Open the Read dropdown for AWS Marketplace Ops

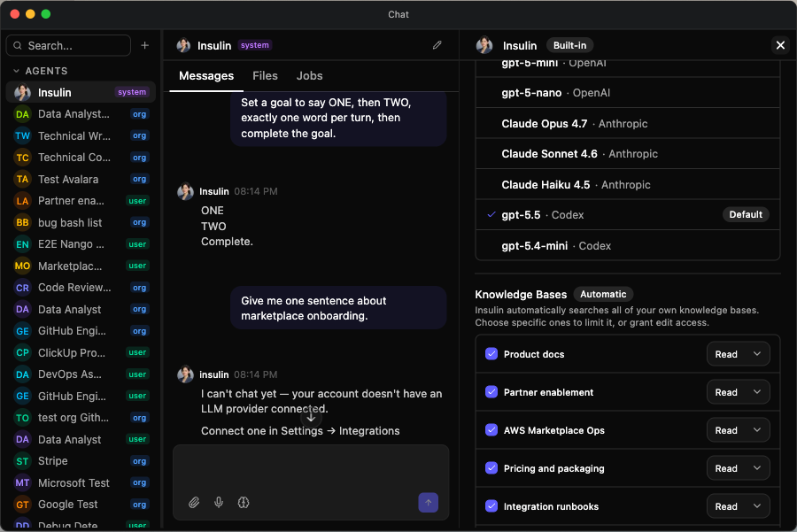(x=738, y=430)
